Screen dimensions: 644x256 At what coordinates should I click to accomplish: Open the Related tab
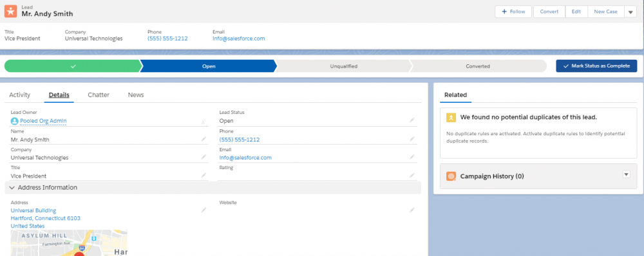pos(455,95)
